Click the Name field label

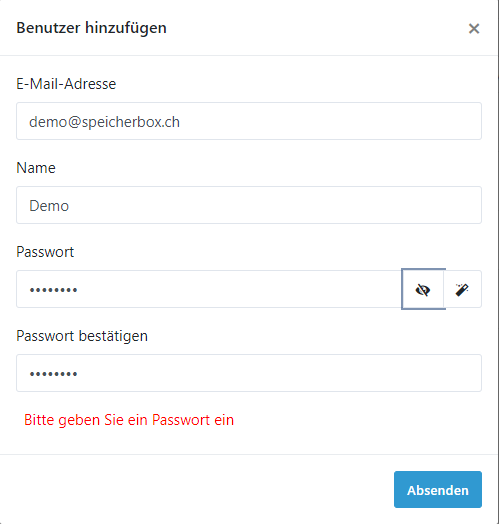coord(36,168)
